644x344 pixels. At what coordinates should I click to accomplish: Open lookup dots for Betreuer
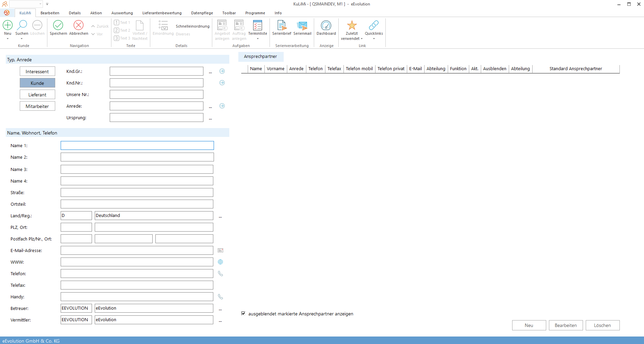click(220, 309)
